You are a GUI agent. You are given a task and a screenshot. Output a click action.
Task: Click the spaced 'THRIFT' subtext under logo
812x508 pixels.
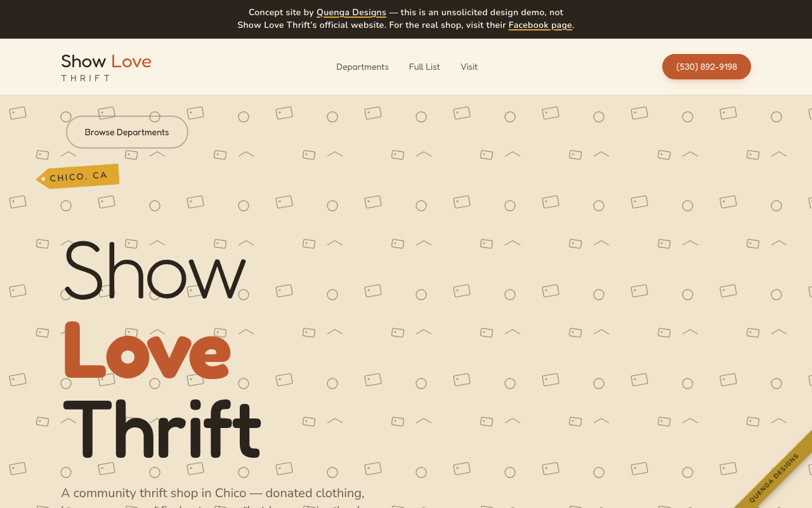[86, 78]
